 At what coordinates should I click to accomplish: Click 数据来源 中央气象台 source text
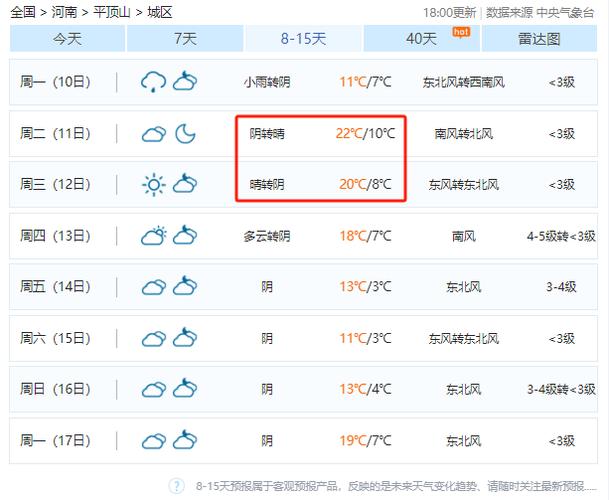[x=540, y=13]
